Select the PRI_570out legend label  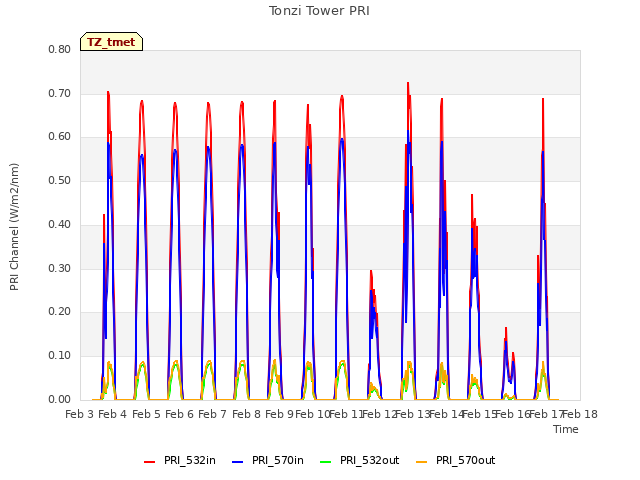(x=465, y=460)
